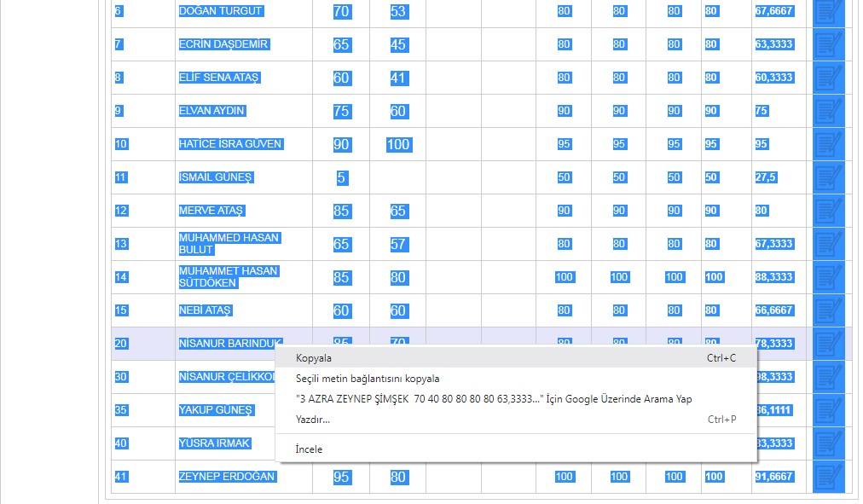Click edit icon for ELVAN AYDIN
Viewport: 863px width, 504px height.
click(x=827, y=111)
